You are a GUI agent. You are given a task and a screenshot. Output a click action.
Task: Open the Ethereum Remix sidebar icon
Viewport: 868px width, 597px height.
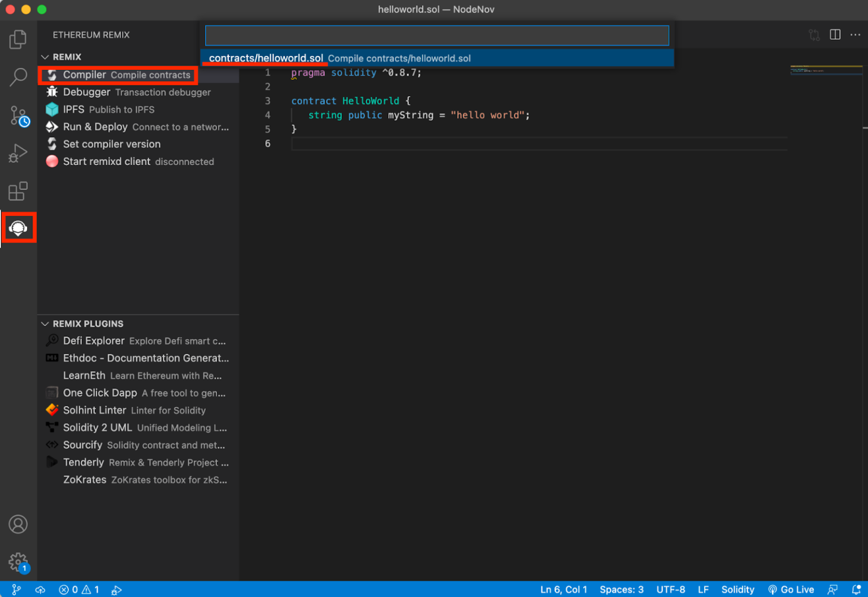pos(18,228)
